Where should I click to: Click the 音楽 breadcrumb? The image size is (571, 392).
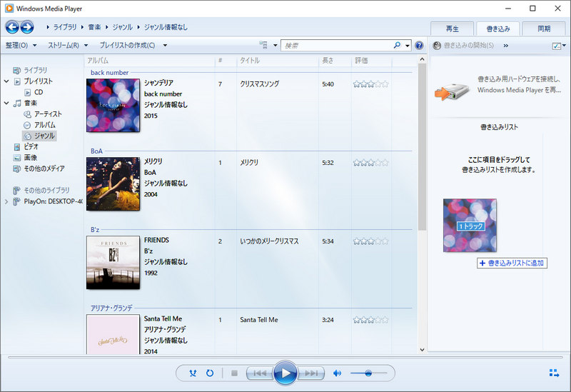tap(95, 27)
